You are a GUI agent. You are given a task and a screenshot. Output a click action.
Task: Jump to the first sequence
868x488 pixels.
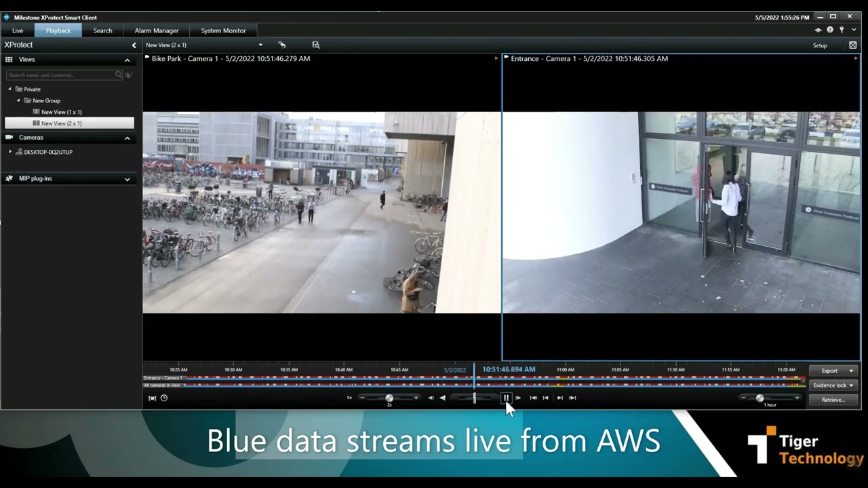point(533,398)
